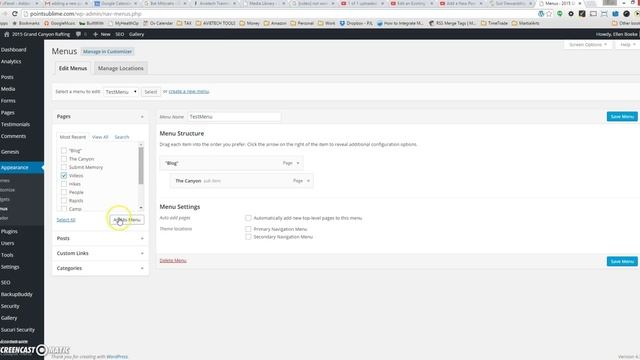Uncheck the Videos page checkbox
This screenshot has width=640, height=360.
[x=64, y=176]
